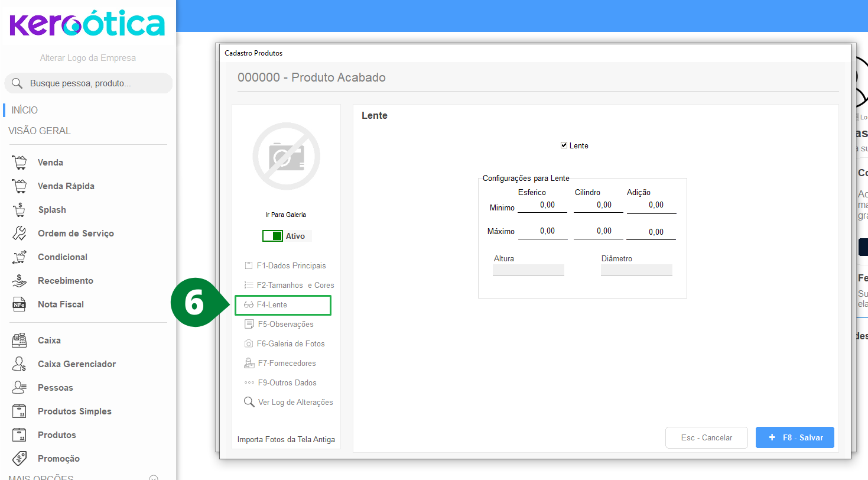Select the F4-Lente tab

coord(283,305)
